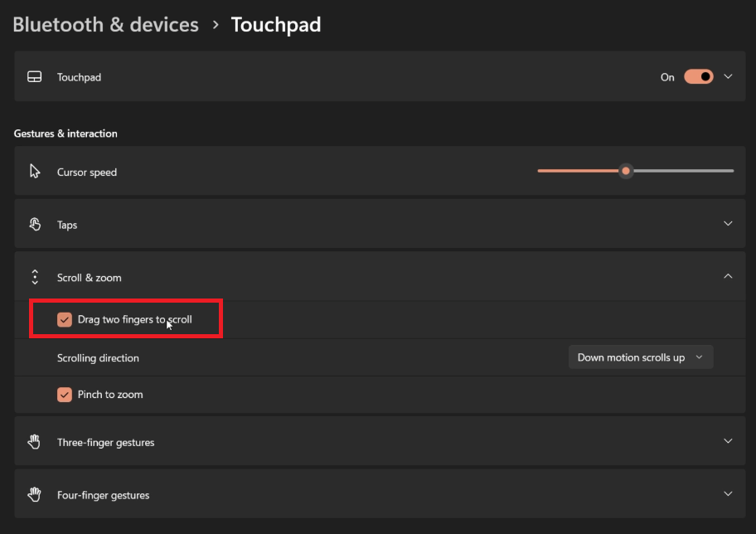This screenshot has height=534, width=756.
Task: Collapse the Scroll & zoom section
Action: (x=728, y=275)
